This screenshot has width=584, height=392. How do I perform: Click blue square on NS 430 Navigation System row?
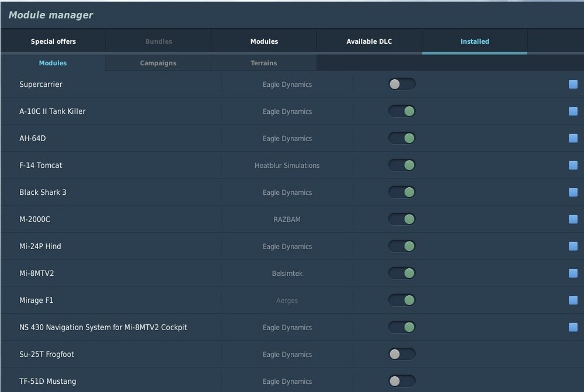573,327
